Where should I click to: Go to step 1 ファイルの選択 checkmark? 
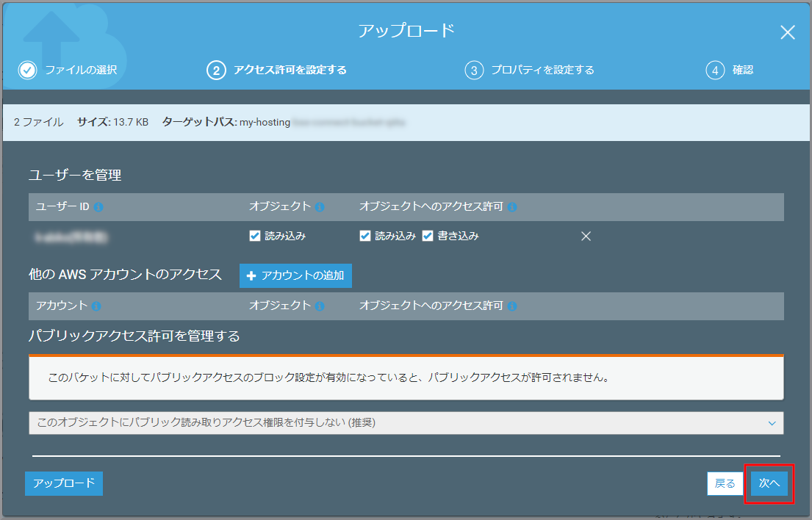pyautogui.click(x=27, y=70)
